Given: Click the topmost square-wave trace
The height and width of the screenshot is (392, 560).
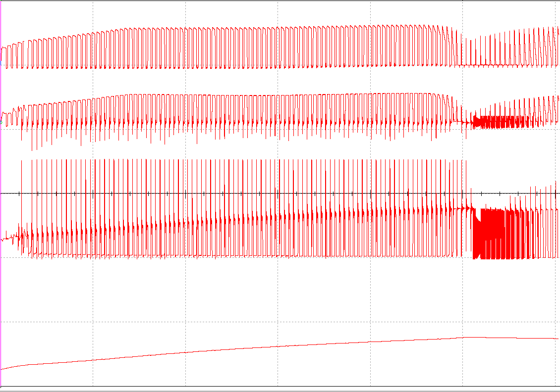Looking at the screenshot, I should point(280,47).
